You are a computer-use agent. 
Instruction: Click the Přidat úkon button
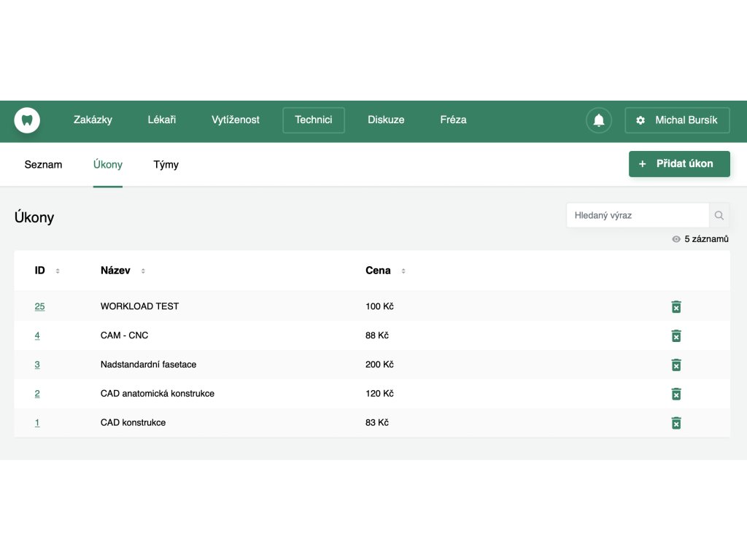[x=679, y=164]
